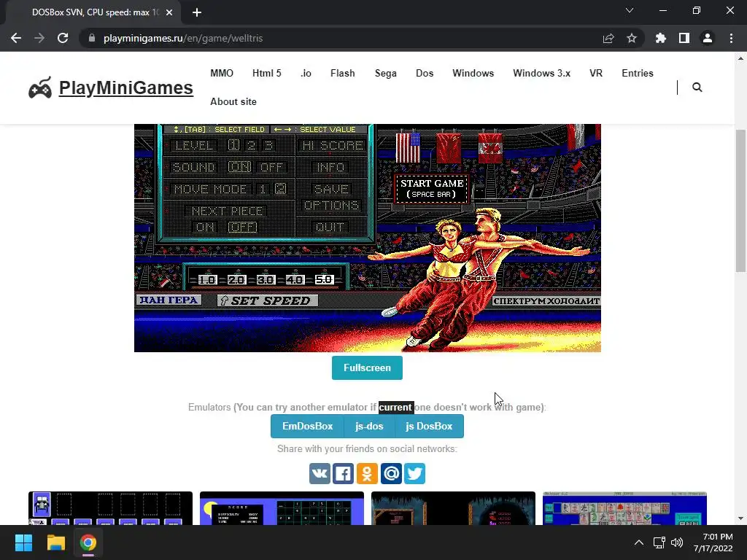Click SAVE OPTIONS in the game menu

tap(332, 197)
